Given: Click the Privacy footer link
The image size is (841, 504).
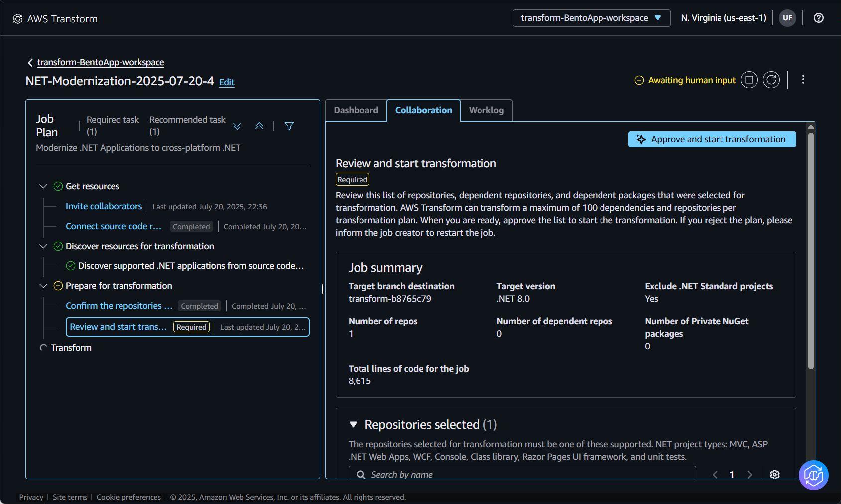Looking at the screenshot, I should click(x=31, y=497).
